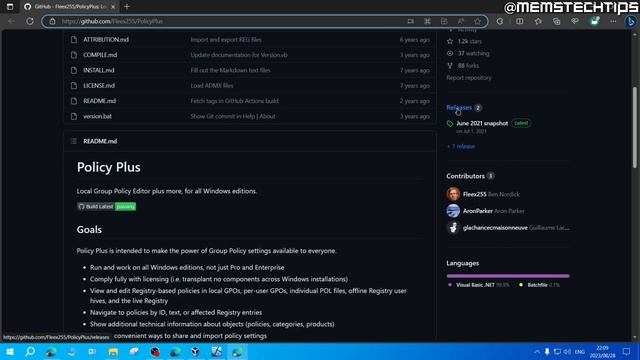The height and width of the screenshot is (360, 640).
Task: Select Batchfile language link
Action: pyautogui.click(x=539, y=285)
